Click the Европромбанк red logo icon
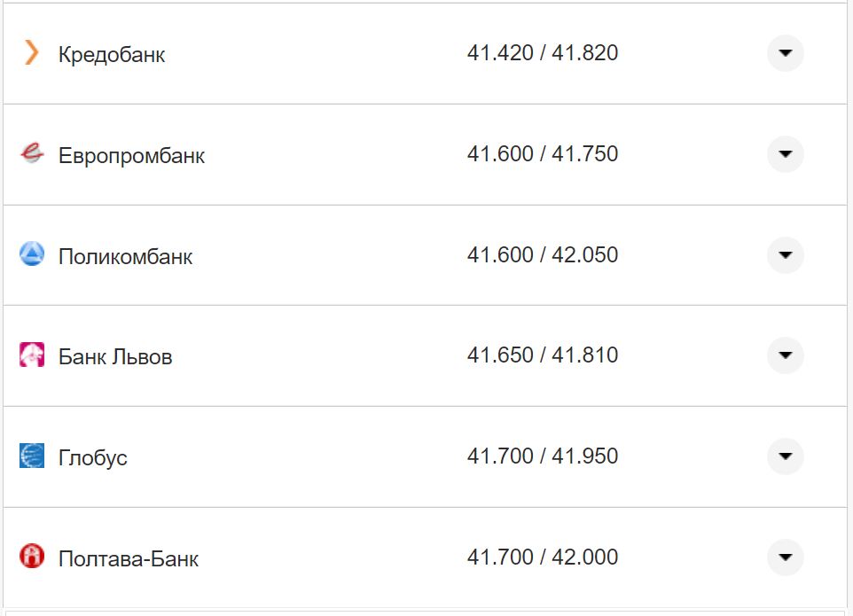The width and height of the screenshot is (853, 616). pos(32,154)
